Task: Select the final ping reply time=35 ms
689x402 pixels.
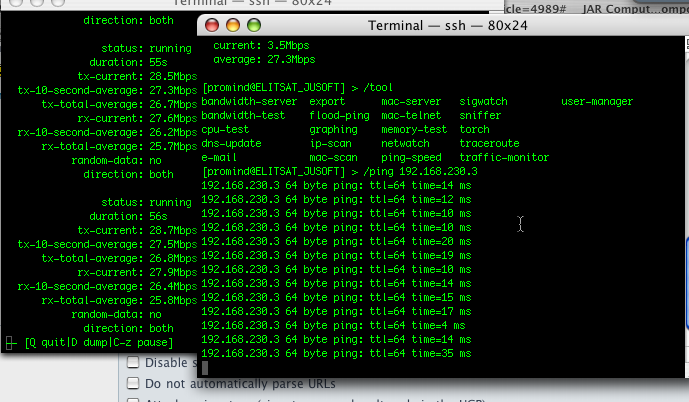Action: pyautogui.click(x=336, y=354)
